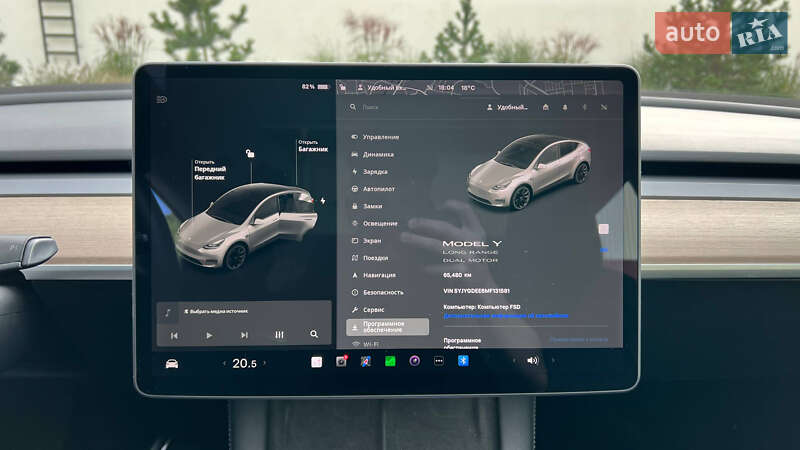Toggle the headlights indicator icon
800x450 pixels.
pos(162,99)
